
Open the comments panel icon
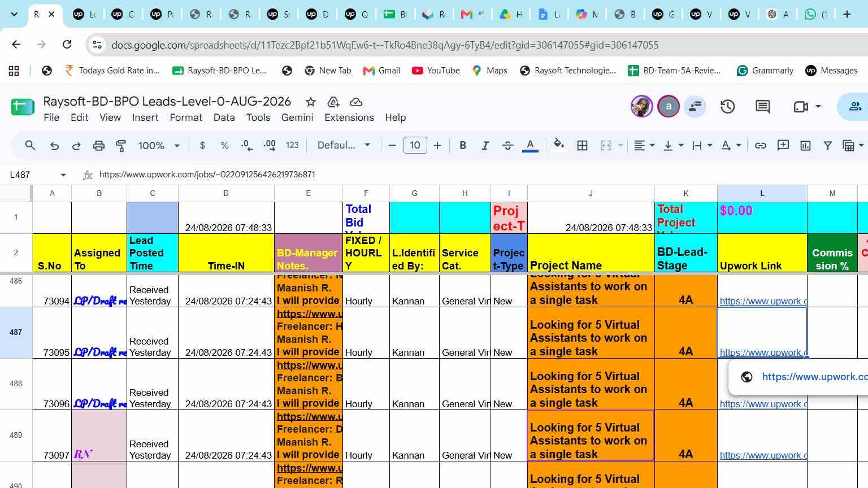pyautogui.click(x=763, y=106)
